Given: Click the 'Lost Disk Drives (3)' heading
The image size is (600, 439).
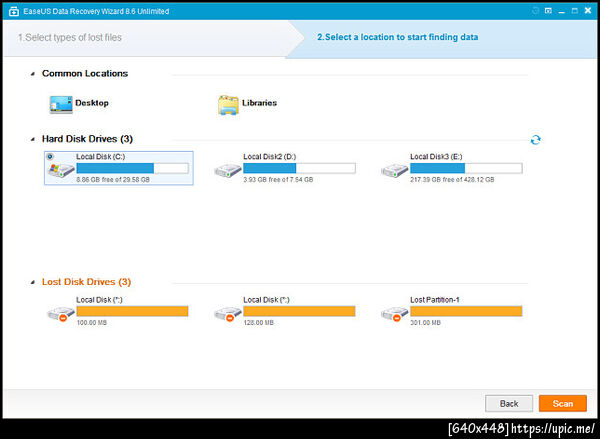Looking at the screenshot, I should tap(86, 282).
